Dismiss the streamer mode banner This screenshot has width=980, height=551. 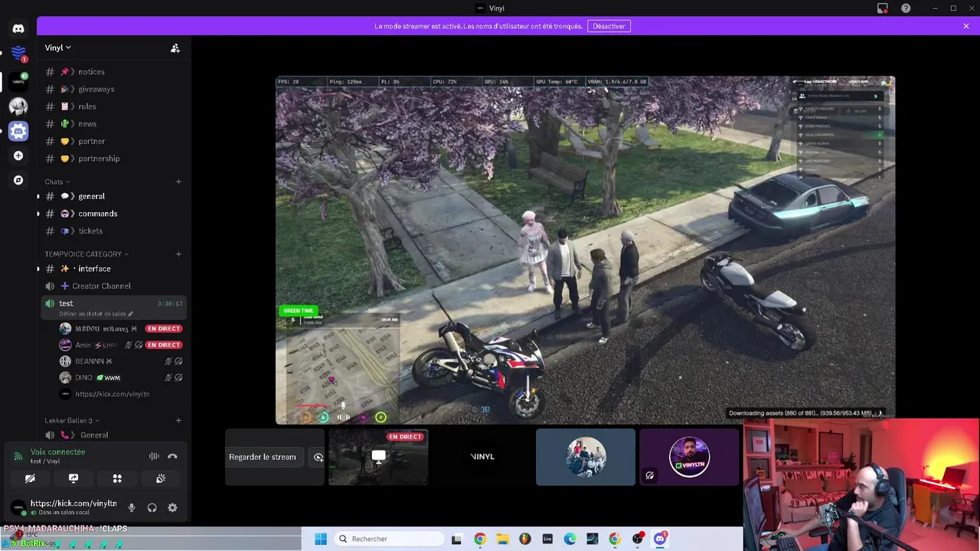966,26
